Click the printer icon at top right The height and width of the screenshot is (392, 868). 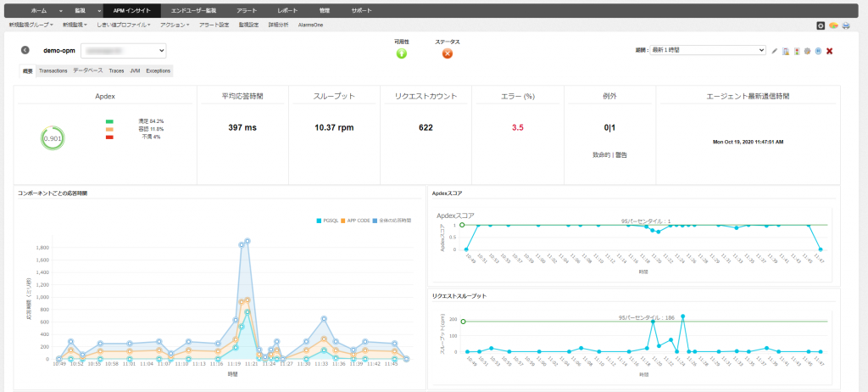pos(846,25)
